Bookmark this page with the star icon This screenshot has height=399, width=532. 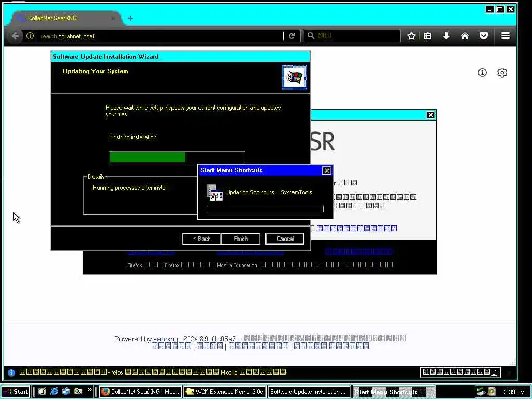click(411, 36)
